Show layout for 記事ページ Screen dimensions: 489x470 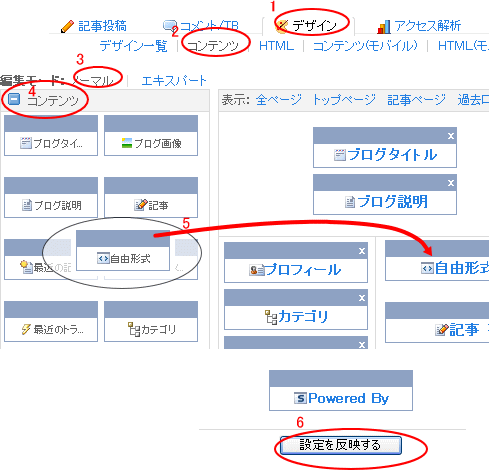pyautogui.click(x=416, y=100)
